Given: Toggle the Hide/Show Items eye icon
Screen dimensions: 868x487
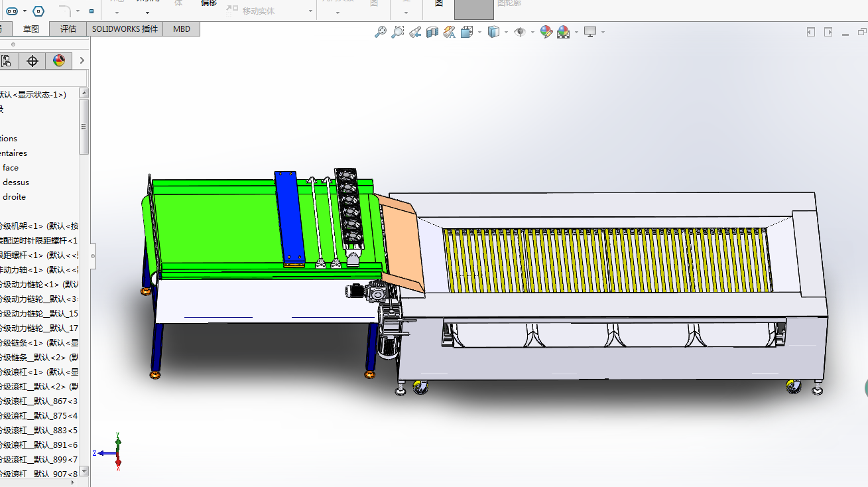Looking at the screenshot, I should click(520, 32).
